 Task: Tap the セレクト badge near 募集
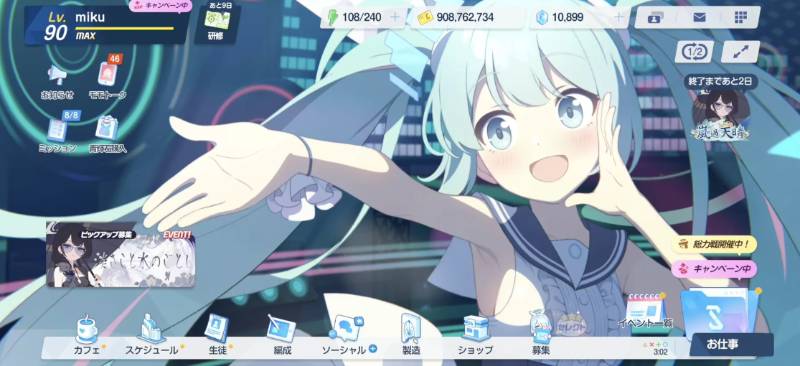point(571,324)
